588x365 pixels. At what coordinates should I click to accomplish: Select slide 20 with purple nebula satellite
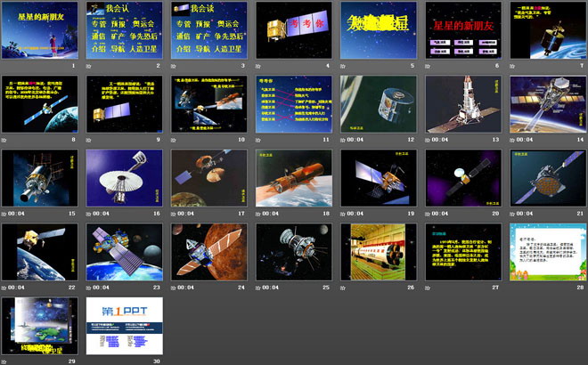[x=463, y=178]
